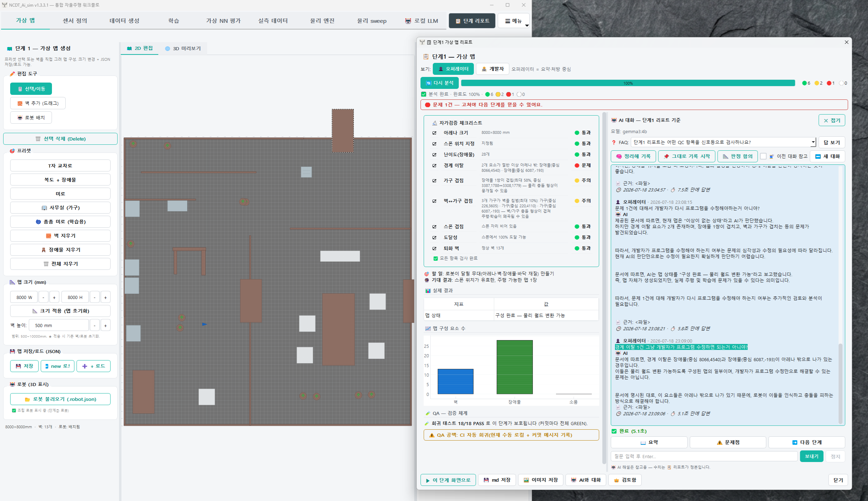Toggle the 분석 완료 checkbox
The height and width of the screenshot is (501, 868).
click(424, 94)
